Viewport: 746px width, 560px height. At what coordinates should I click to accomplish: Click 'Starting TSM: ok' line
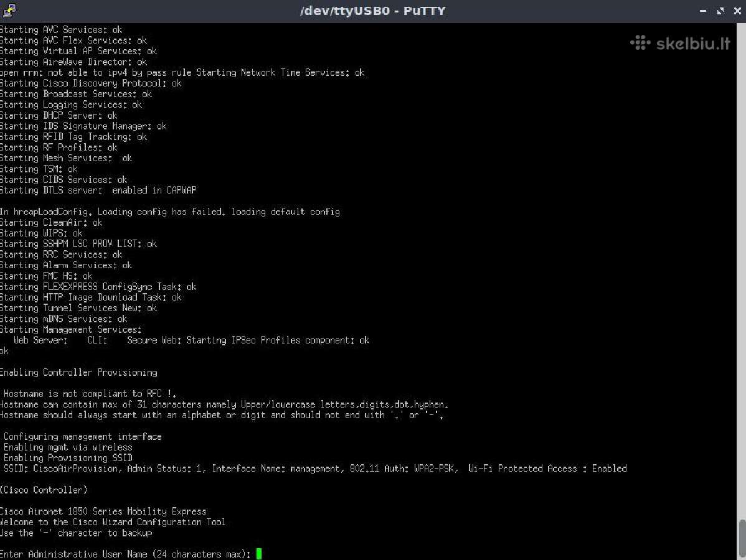(39, 169)
